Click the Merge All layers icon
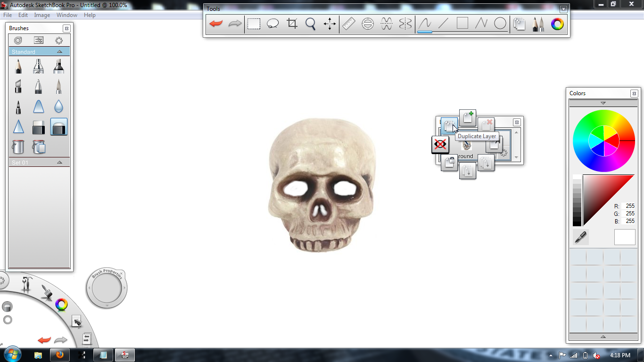 [468, 171]
